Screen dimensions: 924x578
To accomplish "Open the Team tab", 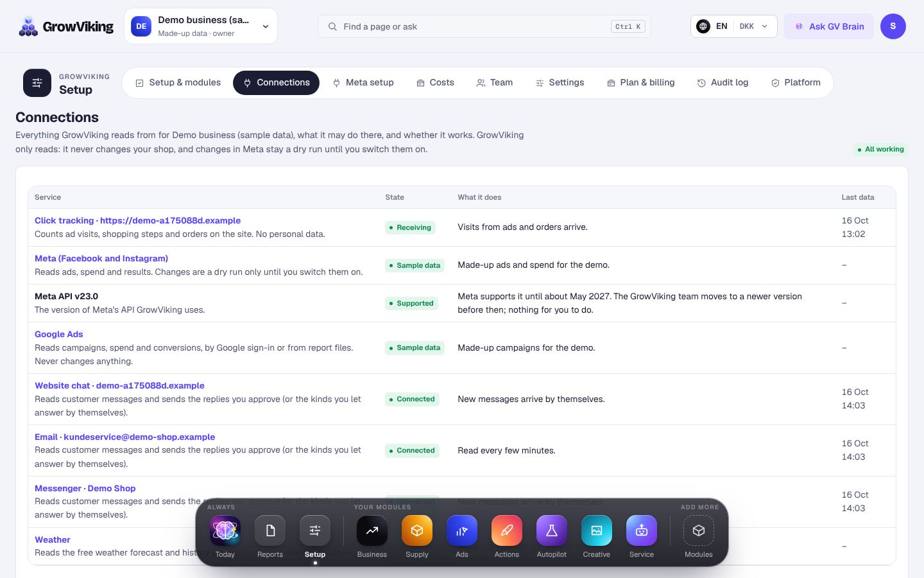I will click(495, 83).
